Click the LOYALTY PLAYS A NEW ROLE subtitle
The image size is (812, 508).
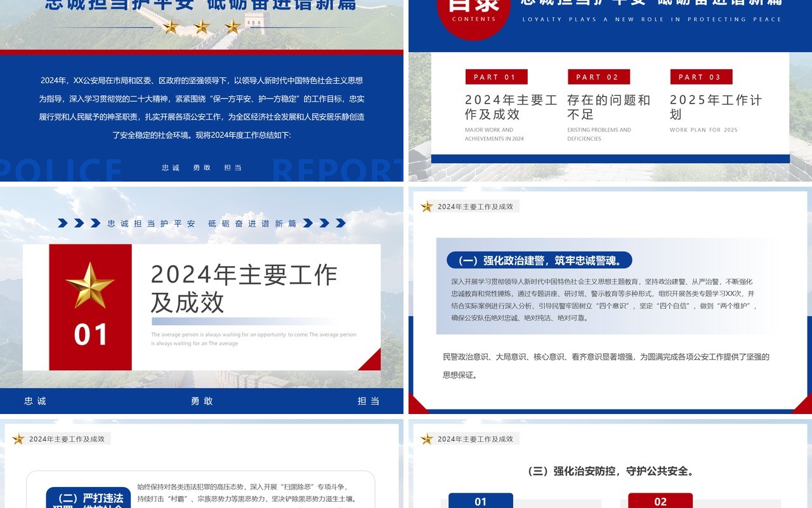click(x=652, y=20)
